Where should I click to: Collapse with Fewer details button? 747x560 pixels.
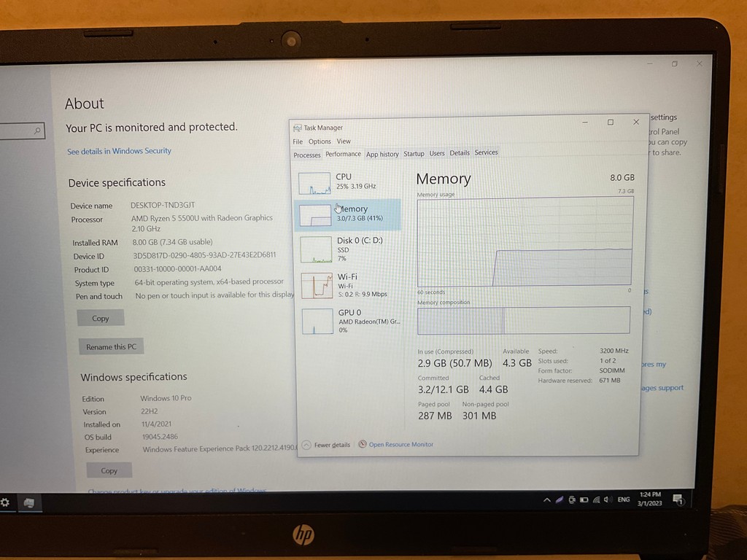point(326,445)
